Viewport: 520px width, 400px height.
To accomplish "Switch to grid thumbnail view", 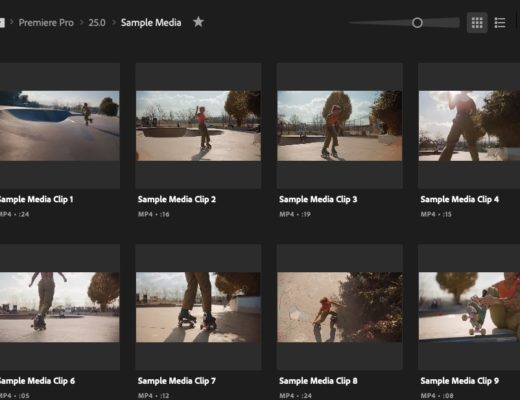I will (477, 23).
